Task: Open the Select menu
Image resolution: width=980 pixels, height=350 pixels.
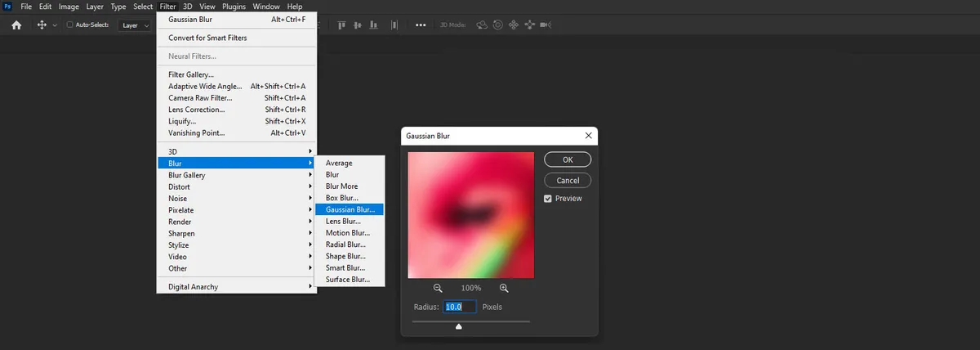Action: coord(143,7)
